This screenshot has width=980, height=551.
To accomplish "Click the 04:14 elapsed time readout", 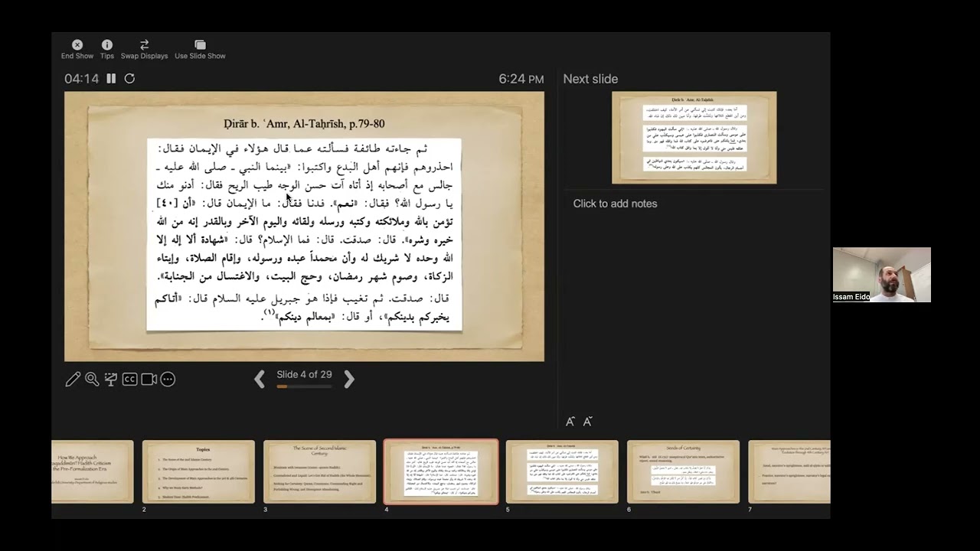I will (81, 79).
